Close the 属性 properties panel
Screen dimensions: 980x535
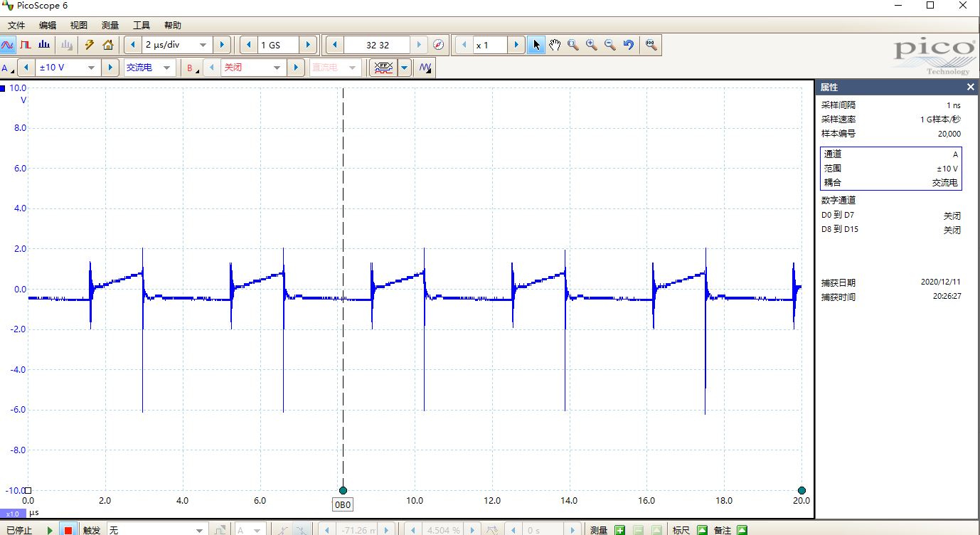[971, 87]
